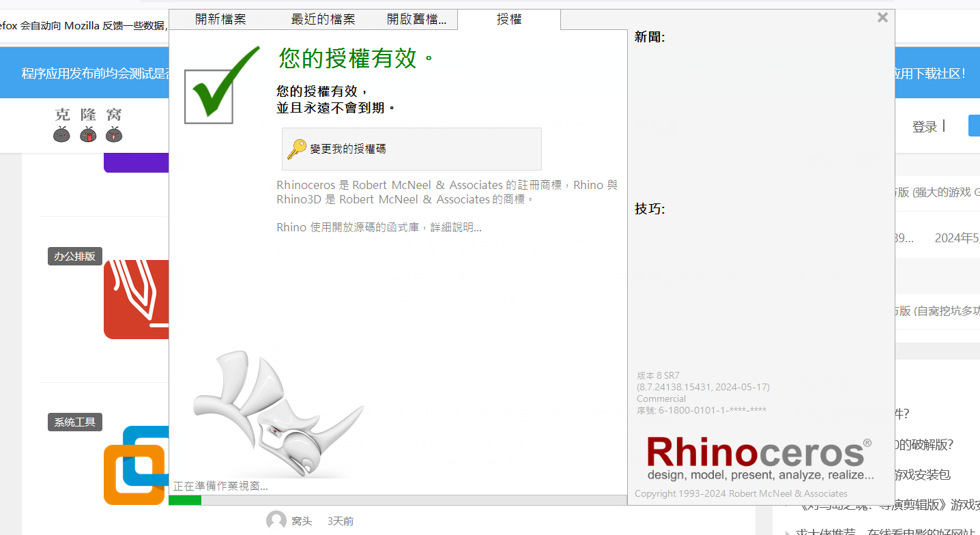Select the 授權 tab

[509, 19]
